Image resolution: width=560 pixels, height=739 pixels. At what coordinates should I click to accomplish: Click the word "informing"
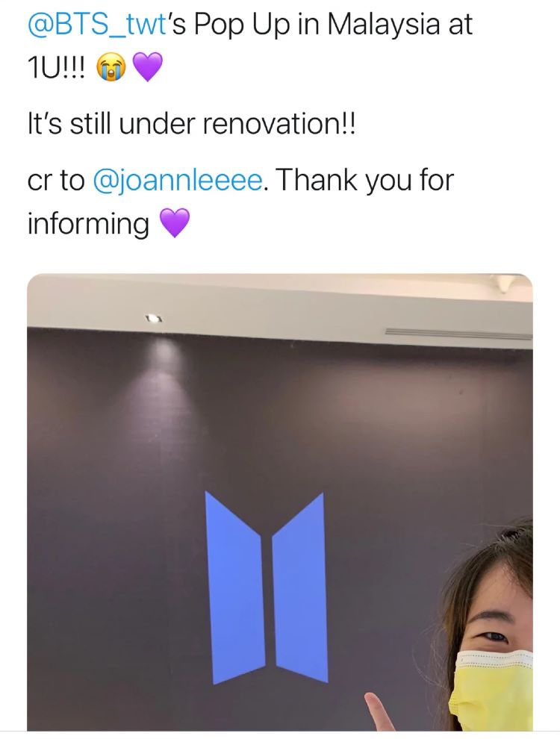point(89,223)
